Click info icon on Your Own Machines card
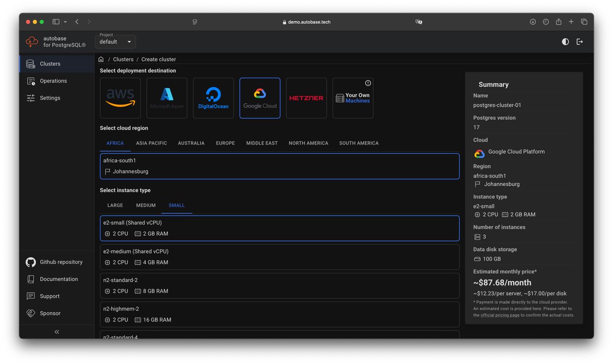613x364 pixels. [x=368, y=83]
